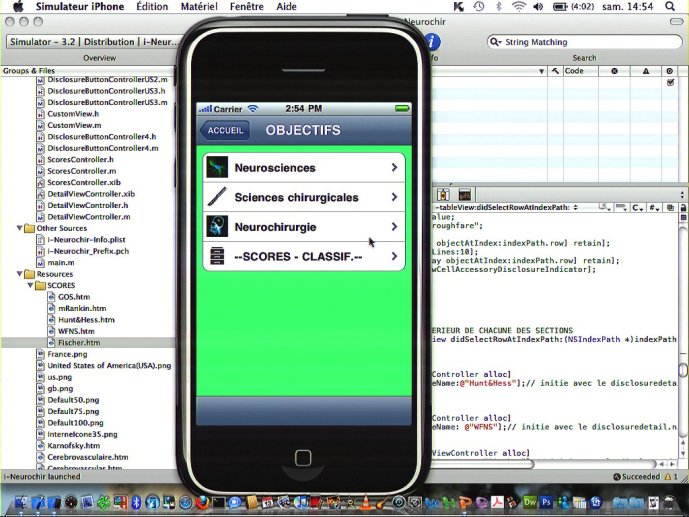Image resolution: width=689 pixels, height=517 pixels.
Task: Click the Bluetooth icon in menu bar
Action: point(499,7)
